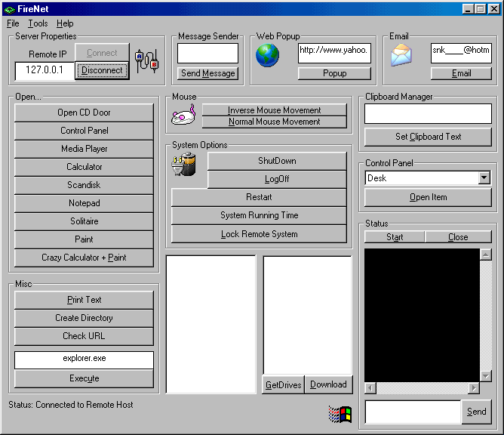Focus the explorer.exe text field
This screenshot has width=504, height=435.
pos(84,360)
